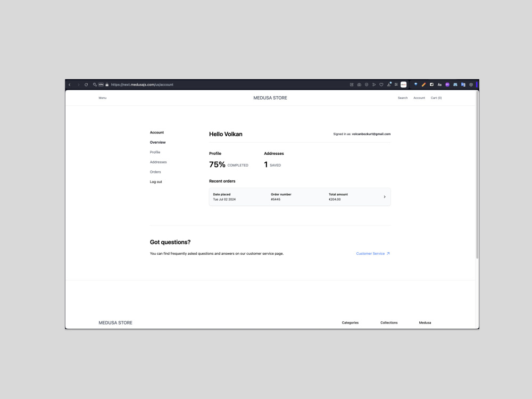Click the translate extension icon
Viewport: 532px width, 399px height.
(x=463, y=85)
